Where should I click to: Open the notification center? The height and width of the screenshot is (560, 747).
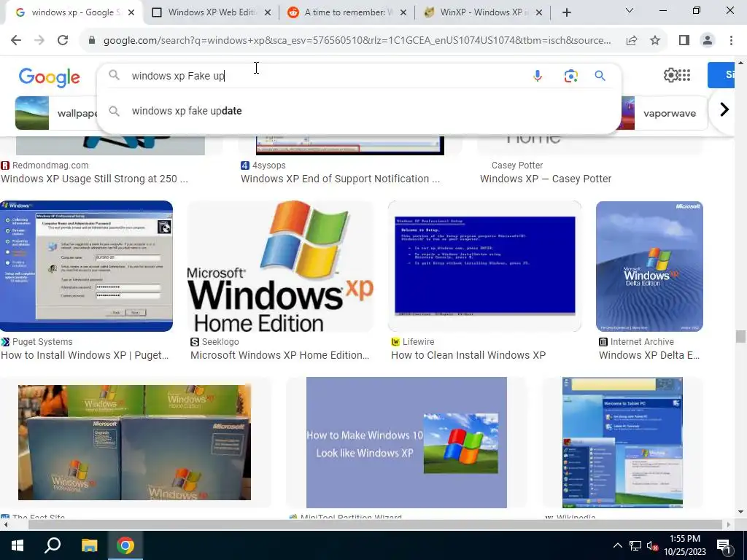point(724,545)
